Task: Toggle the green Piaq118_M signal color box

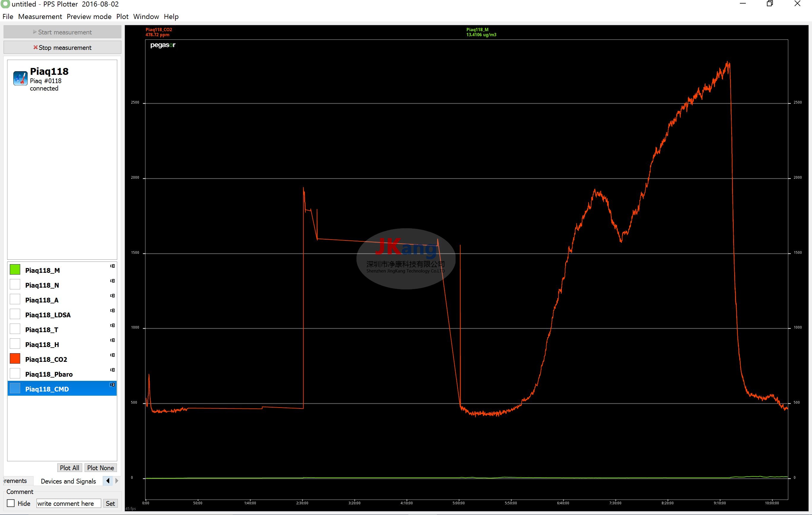Action: coord(15,270)
